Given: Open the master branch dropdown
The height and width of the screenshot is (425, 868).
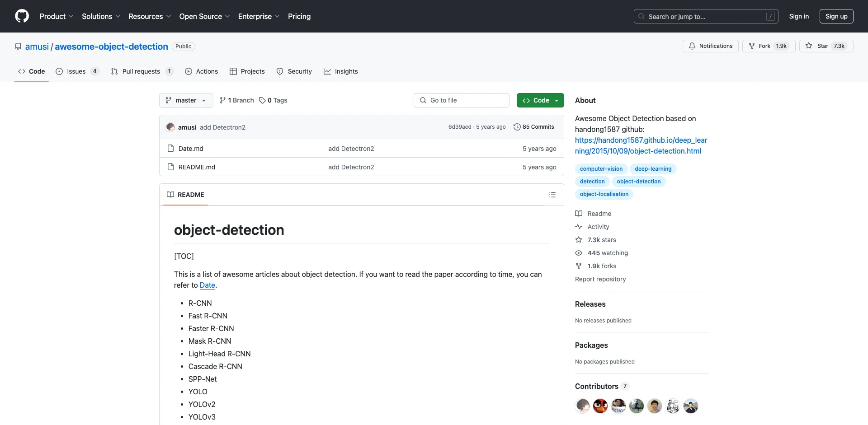Looking at the screenshot, I should [x=186, y=100].
